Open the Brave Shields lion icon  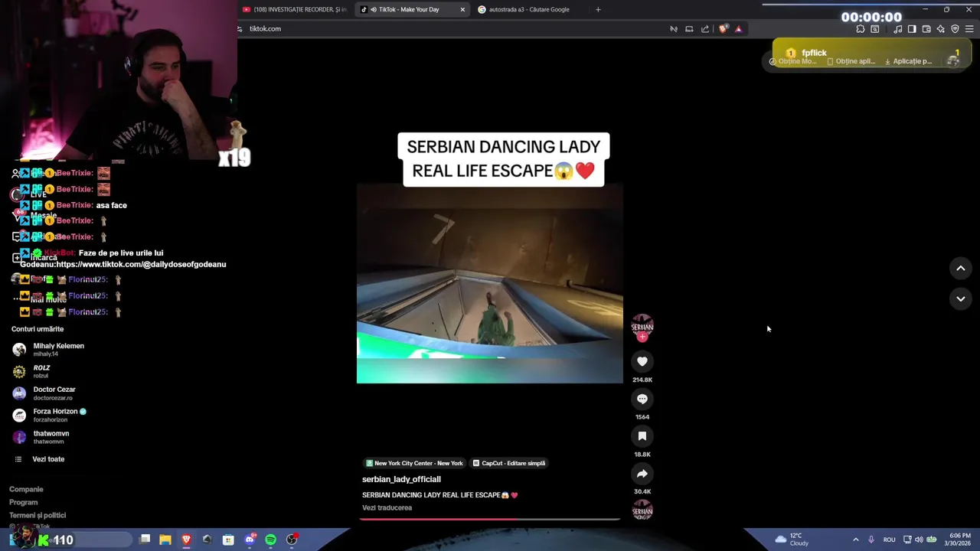click(723, 29)
